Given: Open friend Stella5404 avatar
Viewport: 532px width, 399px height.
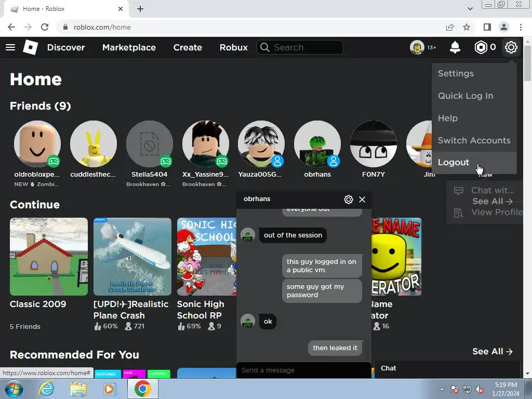Looking at the screenshot, I should (x=149, y=144).
